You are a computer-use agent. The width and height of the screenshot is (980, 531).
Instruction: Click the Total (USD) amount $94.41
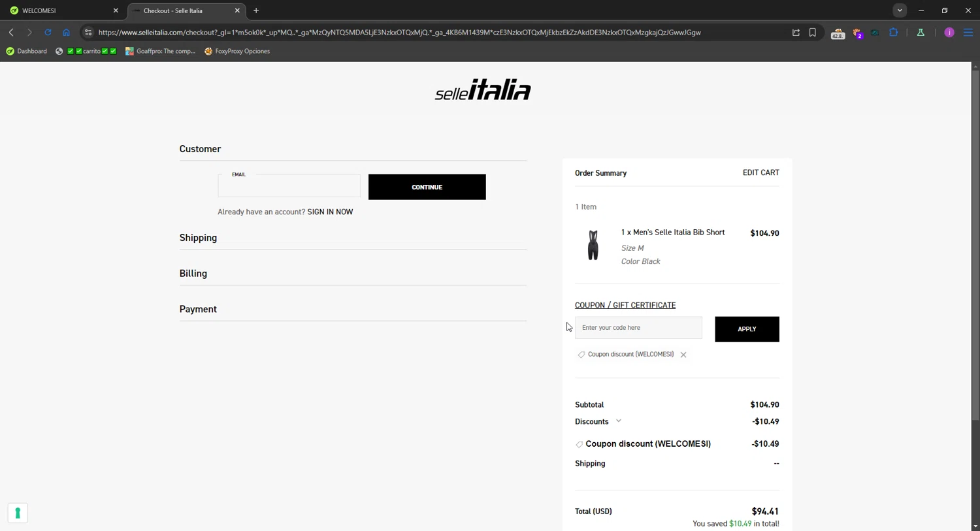pyautogui.click(x=765, y=511)
